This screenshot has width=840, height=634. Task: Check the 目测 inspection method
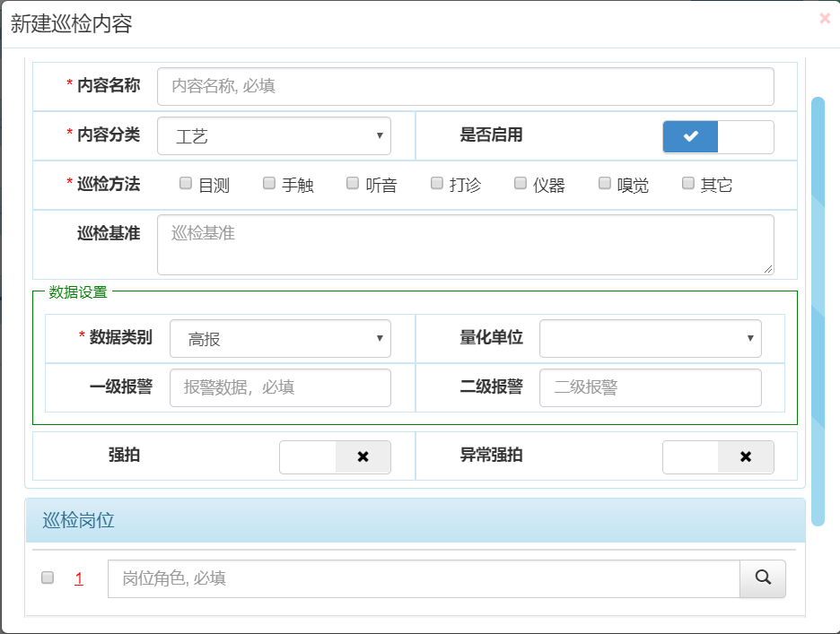[x=186, y=183]
